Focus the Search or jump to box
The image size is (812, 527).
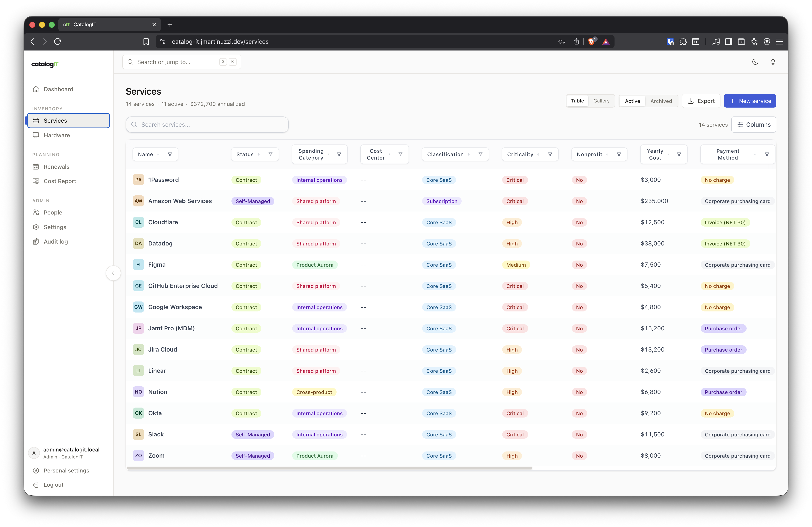click(182, 62)
